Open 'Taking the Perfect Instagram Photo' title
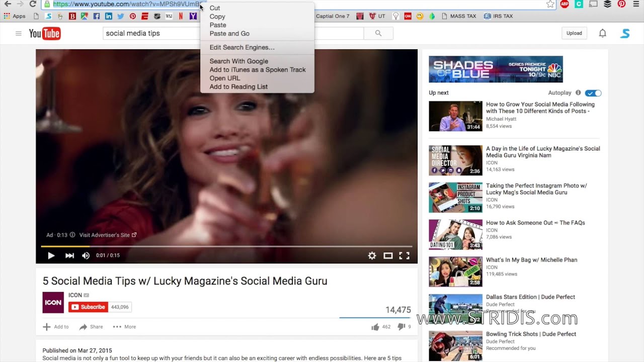This screenshot has width=644, height=362. click(536, 189)
